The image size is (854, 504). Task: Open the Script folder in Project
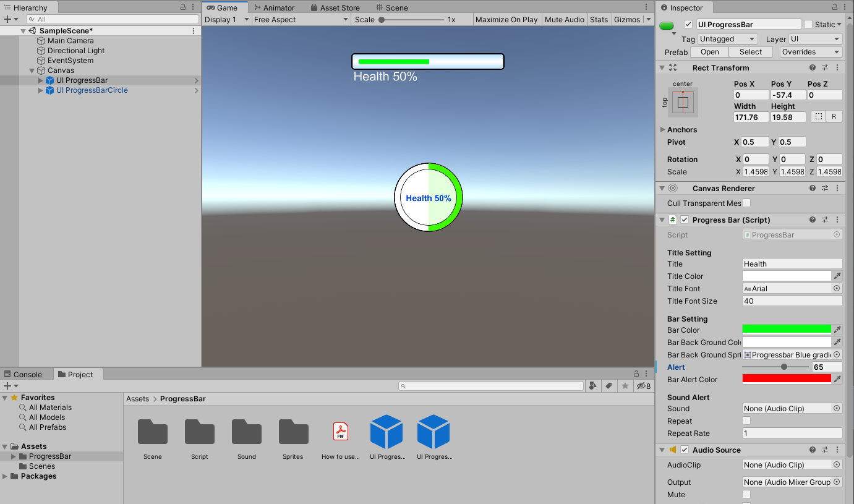coord(199,437)
